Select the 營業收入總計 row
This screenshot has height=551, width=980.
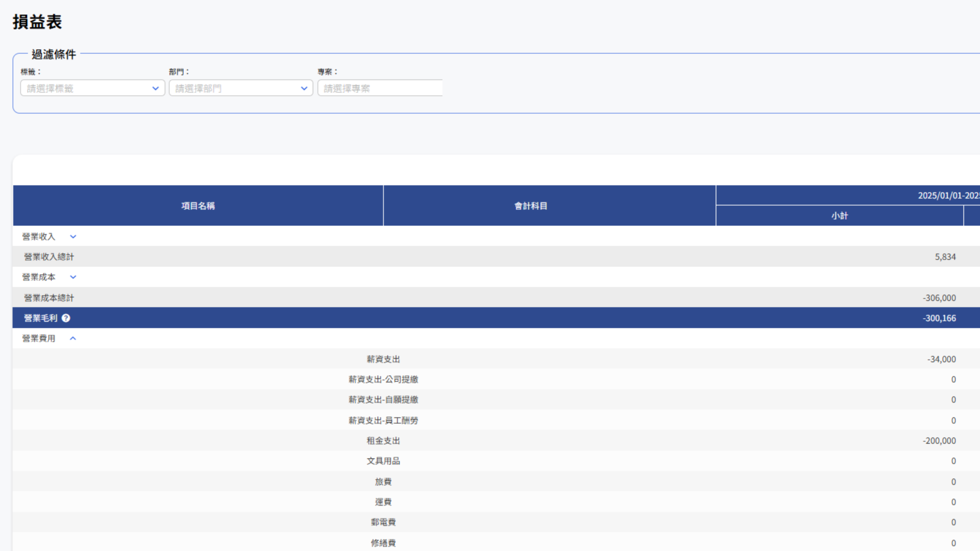point(49,257)
